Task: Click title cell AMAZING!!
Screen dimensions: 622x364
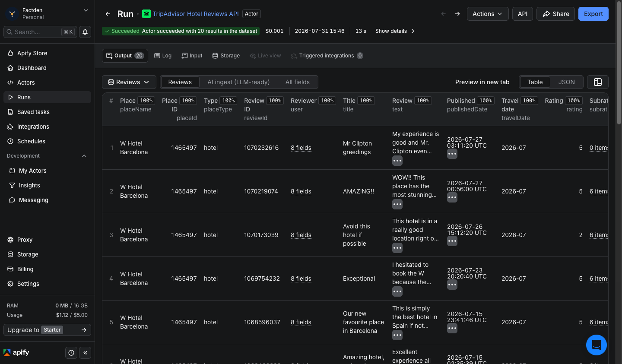Action: click(359, 191)
